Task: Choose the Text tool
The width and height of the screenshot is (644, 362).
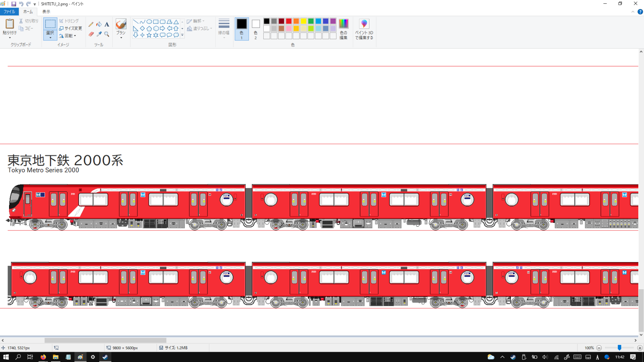Action: click(x=107, y=25)
